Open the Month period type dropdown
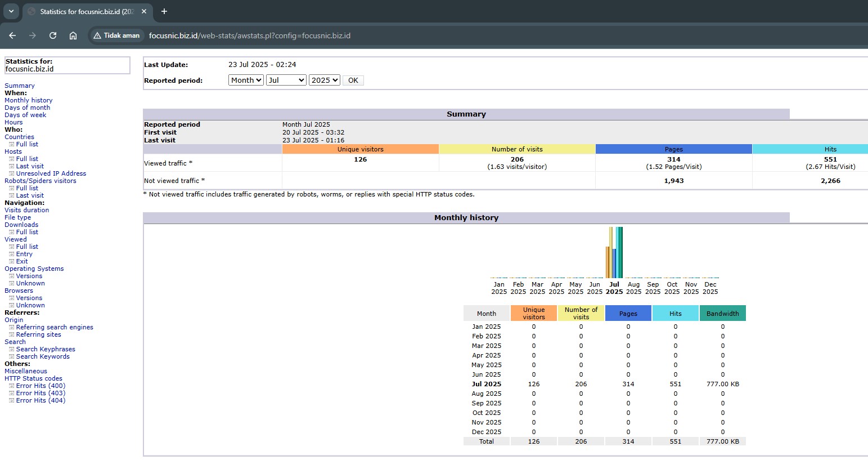The image size is (868, 460). (246, 81)
